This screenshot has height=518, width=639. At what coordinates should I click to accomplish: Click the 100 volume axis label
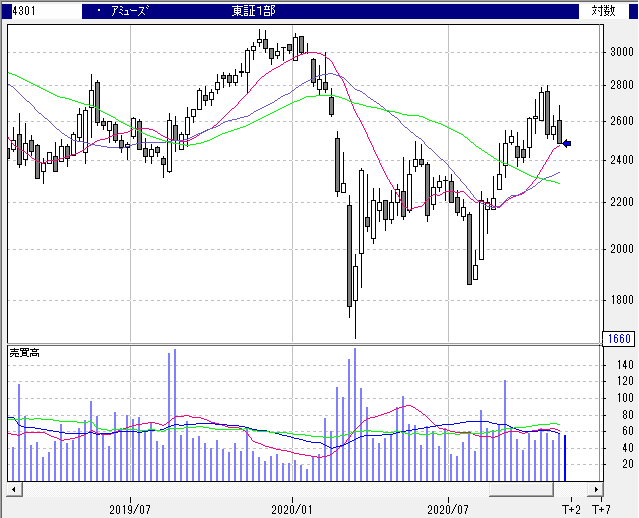click(x=625, y=398)
